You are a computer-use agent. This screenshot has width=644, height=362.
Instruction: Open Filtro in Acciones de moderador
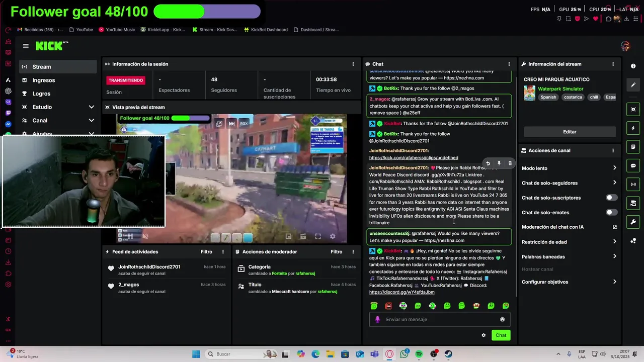point(336,251)
